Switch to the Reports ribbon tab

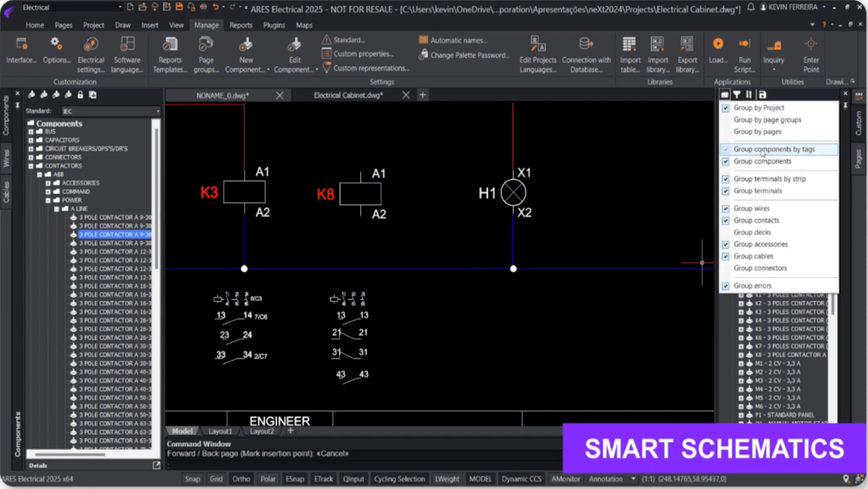(x=241, y=25)
